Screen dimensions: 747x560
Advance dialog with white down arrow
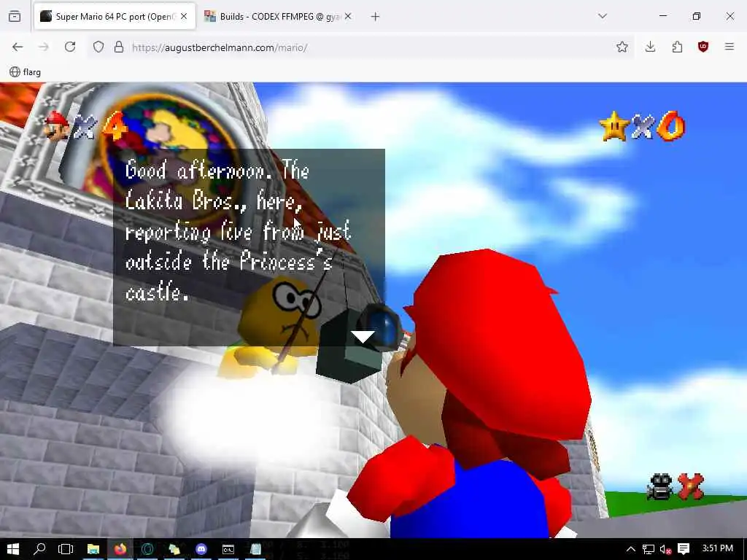pos(363,337)
